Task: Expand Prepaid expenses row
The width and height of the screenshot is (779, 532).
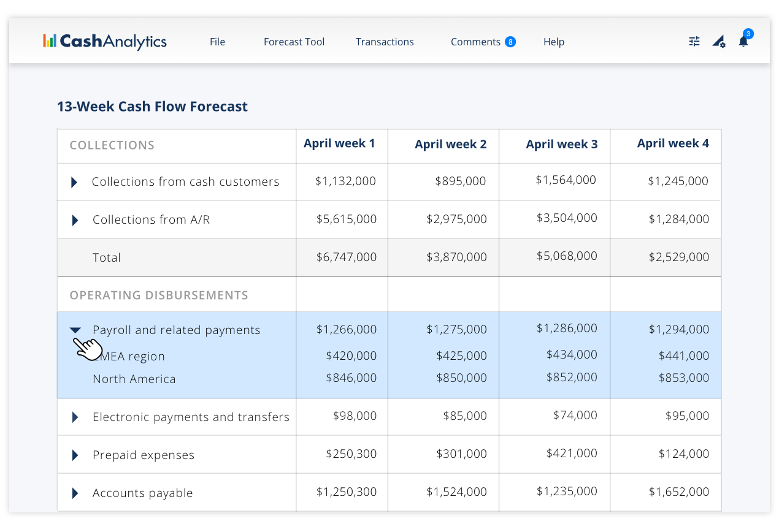Action: coord(75,455)
